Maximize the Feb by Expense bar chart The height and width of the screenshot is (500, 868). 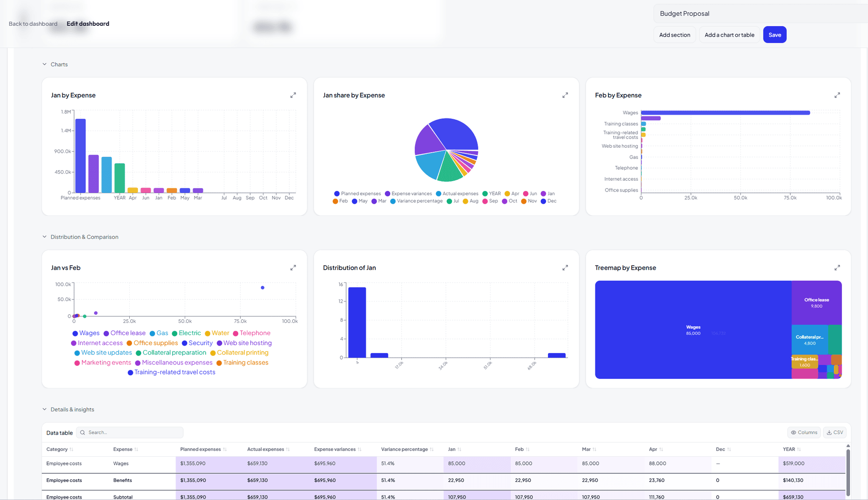click(837, 95)
